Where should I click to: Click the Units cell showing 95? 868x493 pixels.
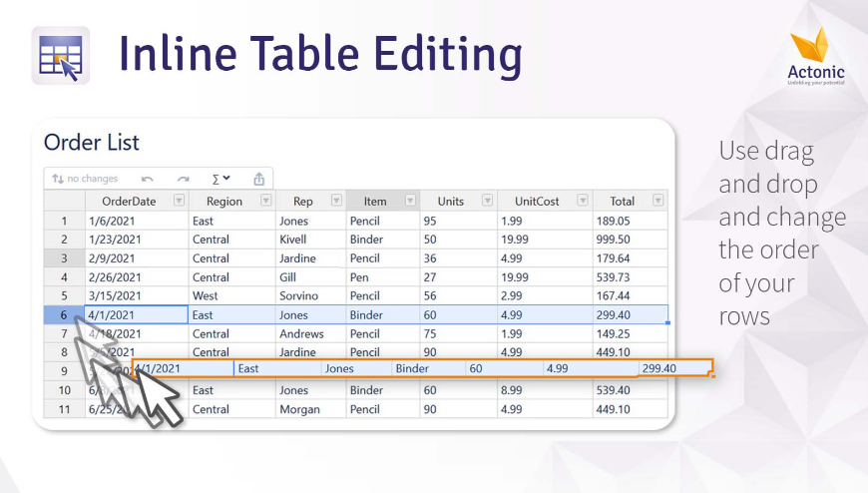458,221
